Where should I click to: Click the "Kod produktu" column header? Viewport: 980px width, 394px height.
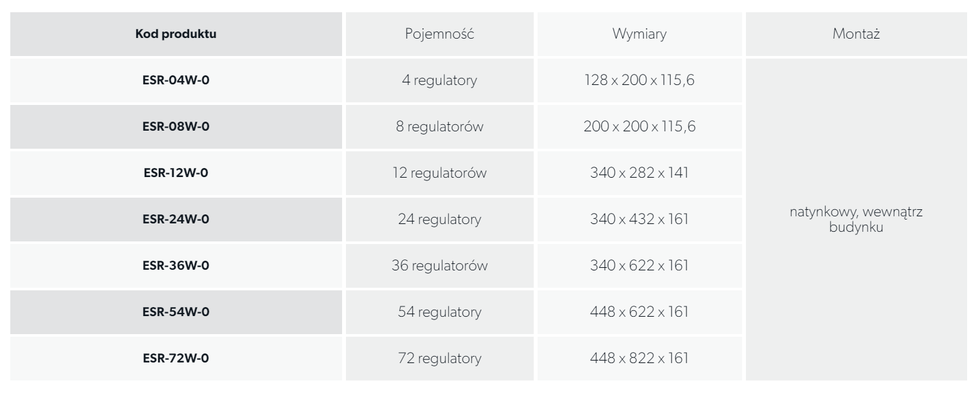176,35
